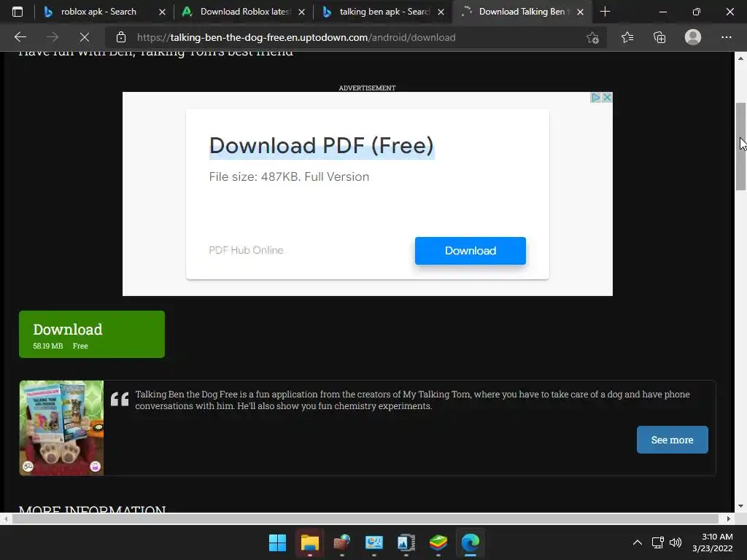Click the blue Download button in ad
747x560 pixels.
coord(471,251)
